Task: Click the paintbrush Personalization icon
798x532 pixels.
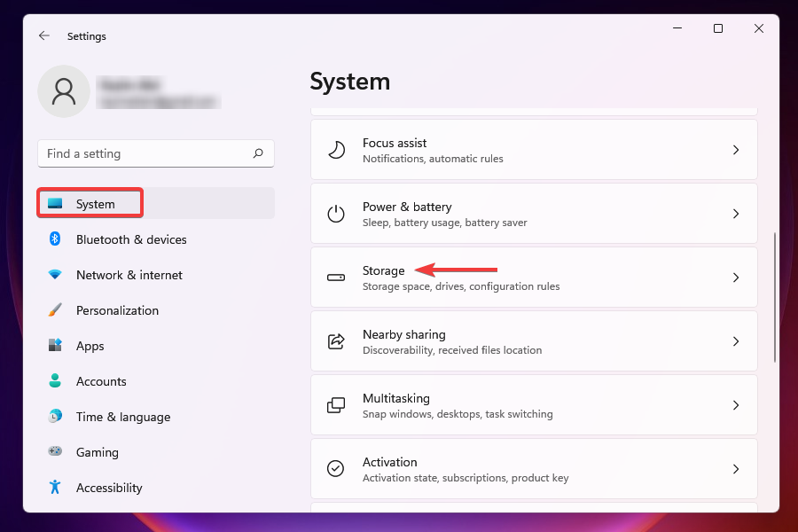Action: click(x=55, y=309)
